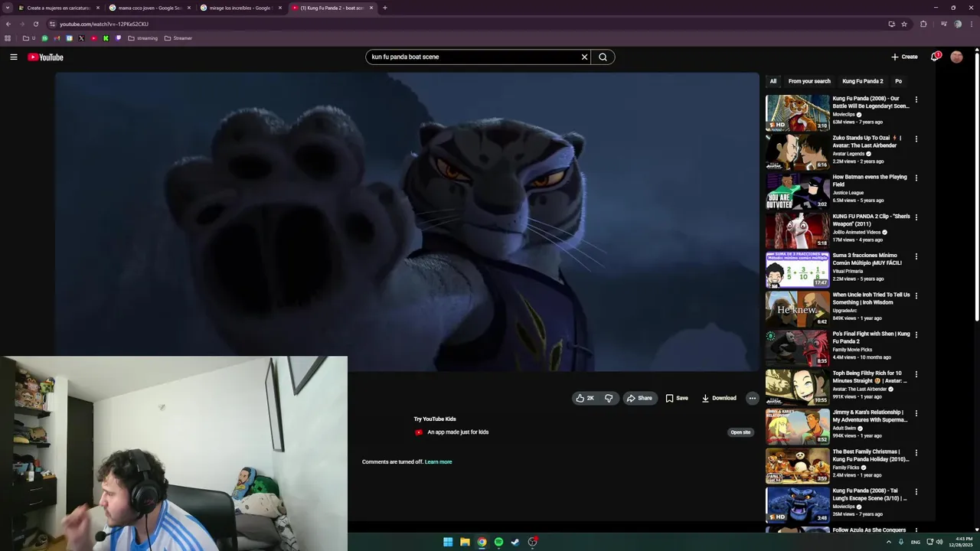Open the Streamer bookmarks folder

tap(178, 38)
